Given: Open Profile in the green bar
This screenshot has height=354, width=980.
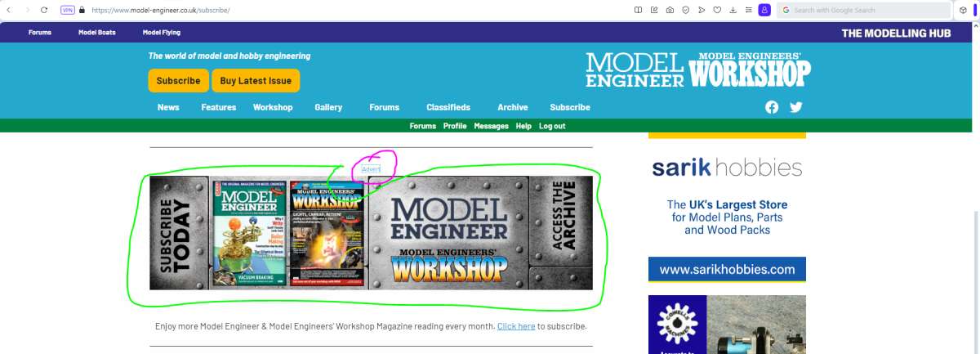Looking at the screenshot, I should click(x=455, y=126).
